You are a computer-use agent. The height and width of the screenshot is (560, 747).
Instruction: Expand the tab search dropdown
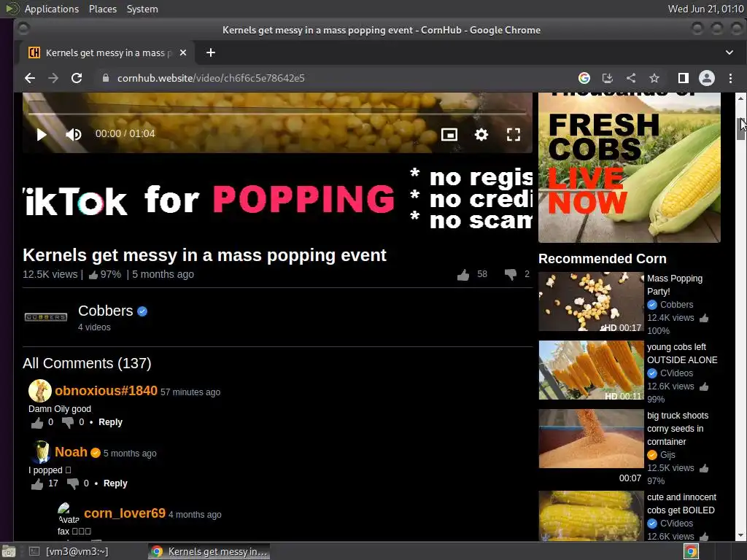(x=729, y=52)
